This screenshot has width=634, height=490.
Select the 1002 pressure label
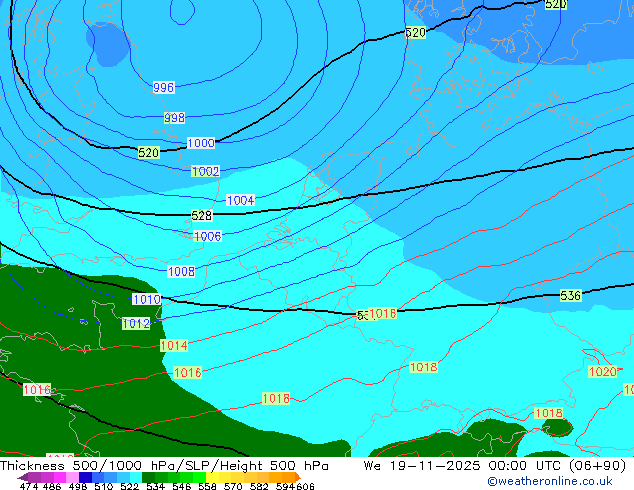[205, 171]
